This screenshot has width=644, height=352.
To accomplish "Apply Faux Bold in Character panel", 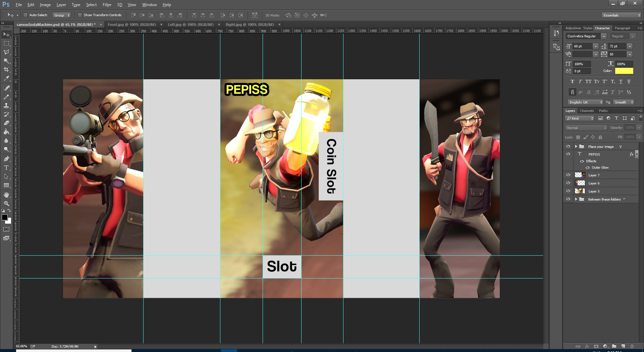I will pyautogui.click(x=572, y=82).
